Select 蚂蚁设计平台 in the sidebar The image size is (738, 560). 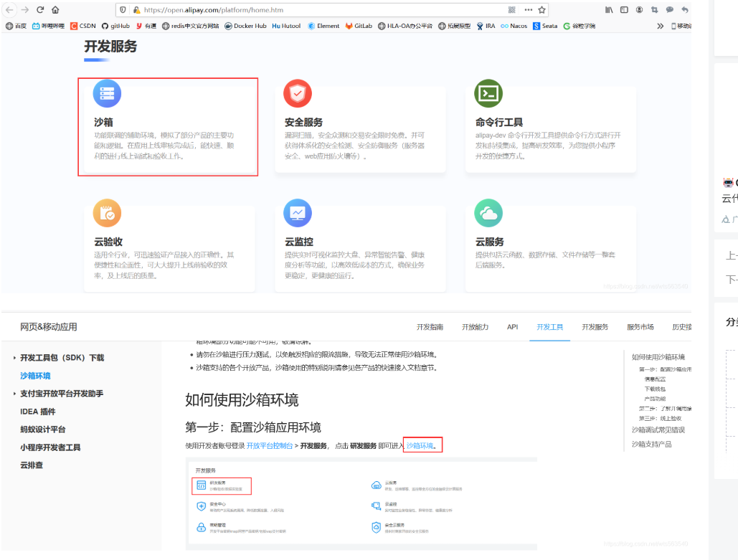43,430
